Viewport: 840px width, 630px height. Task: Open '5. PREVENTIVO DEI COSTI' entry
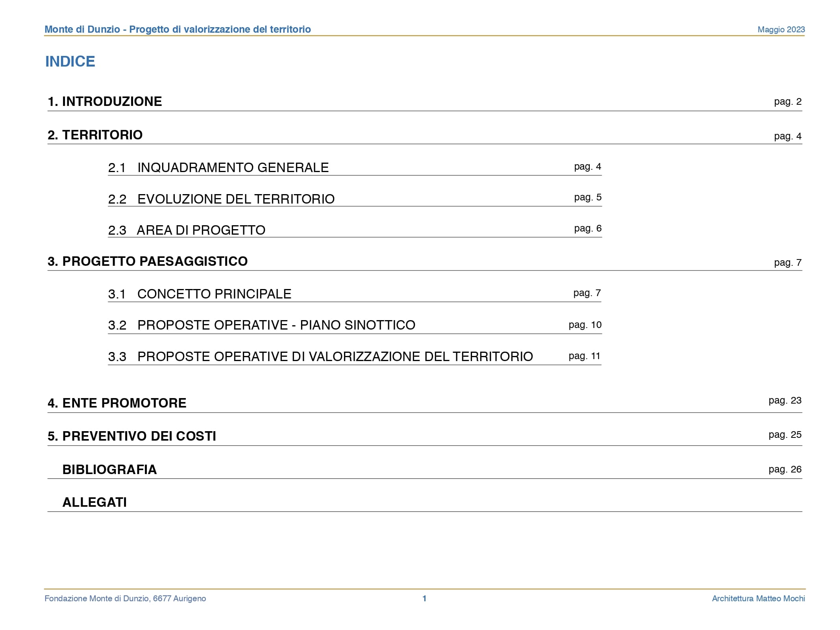click(x=132, y=436)
